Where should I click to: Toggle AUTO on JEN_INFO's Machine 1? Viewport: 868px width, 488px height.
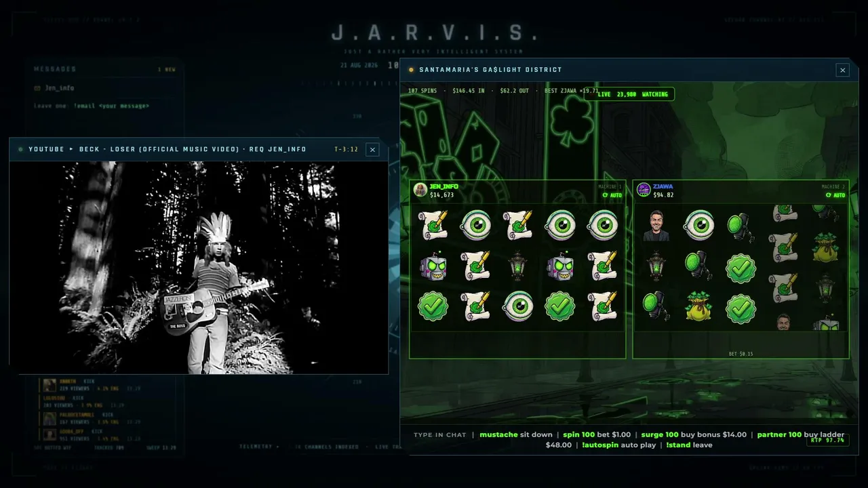[x=612, y=195]
